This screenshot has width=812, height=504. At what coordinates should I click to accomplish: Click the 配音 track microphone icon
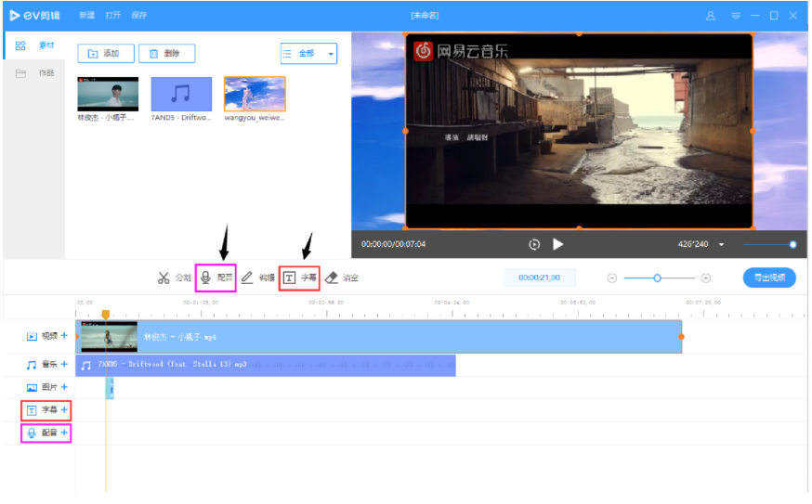pyautogui.click(x=32, y=433)
